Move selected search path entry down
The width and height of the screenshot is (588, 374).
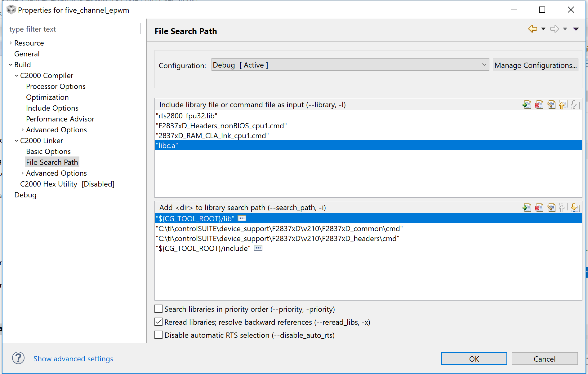[x=574, y=208]
